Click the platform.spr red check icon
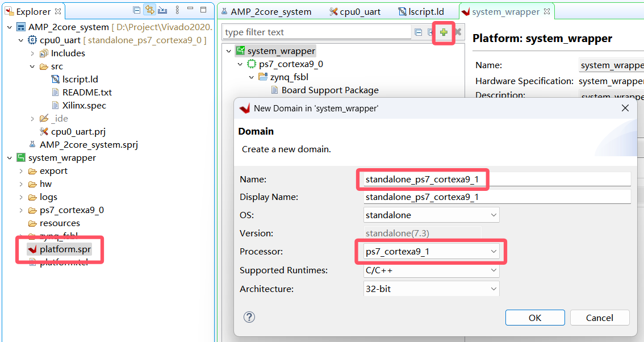Viewport: 644px width, 342px height. [32, 249]
